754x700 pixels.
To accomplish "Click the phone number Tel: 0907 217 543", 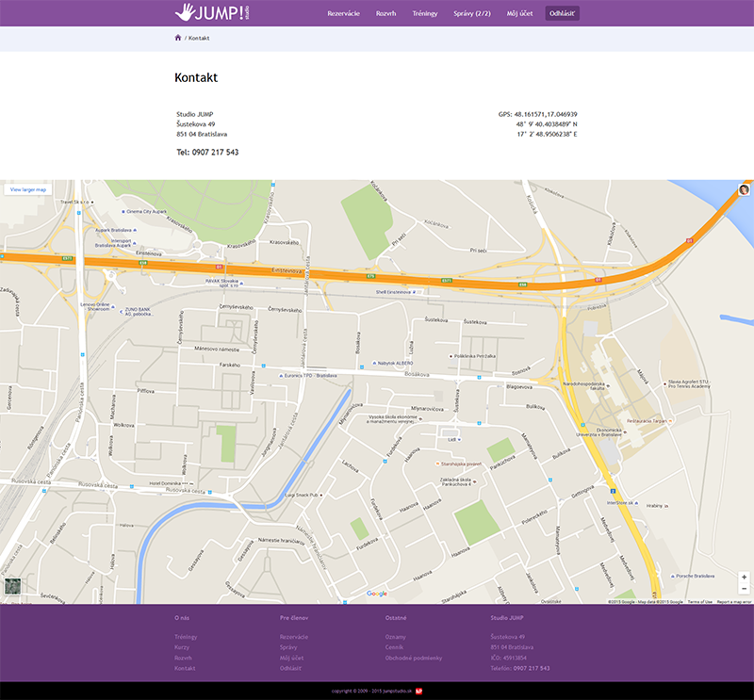I will coord(207,152).
